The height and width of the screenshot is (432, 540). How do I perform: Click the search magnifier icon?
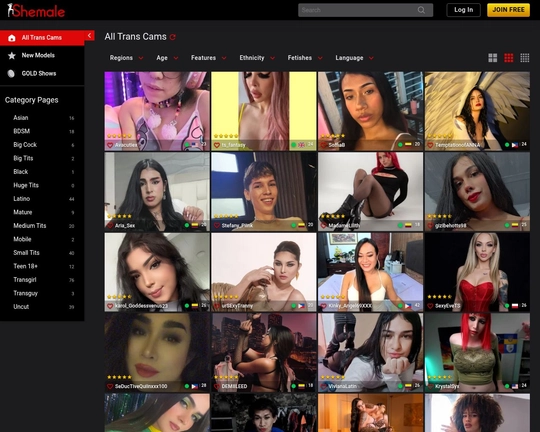(421, 10)
